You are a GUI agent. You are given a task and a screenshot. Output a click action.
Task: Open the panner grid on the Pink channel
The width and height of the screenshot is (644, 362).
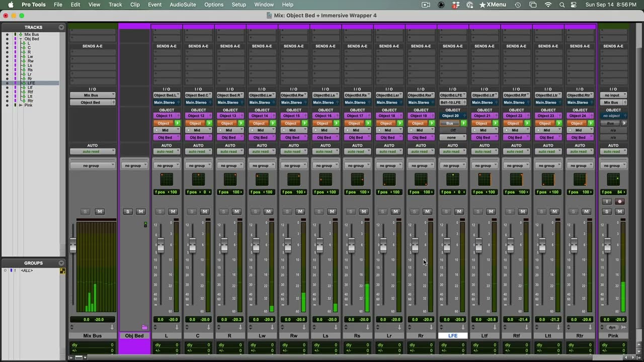coord(613,179)
